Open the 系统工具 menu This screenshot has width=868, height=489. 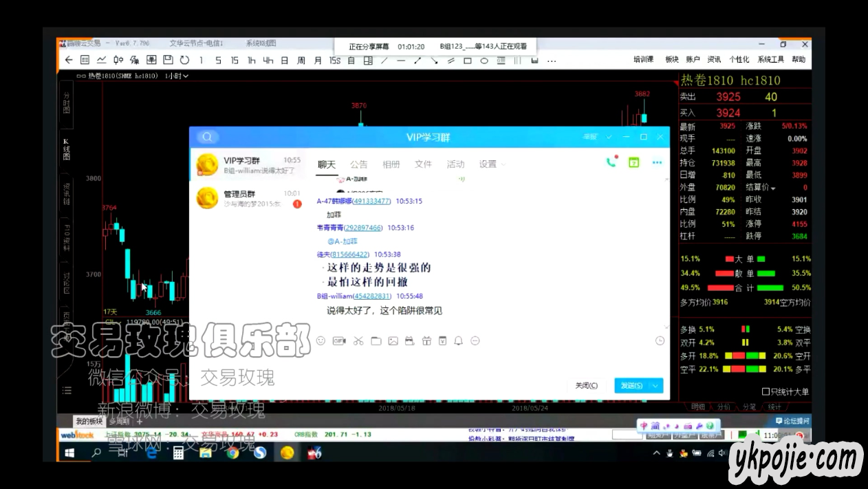[x=770, y=60]
